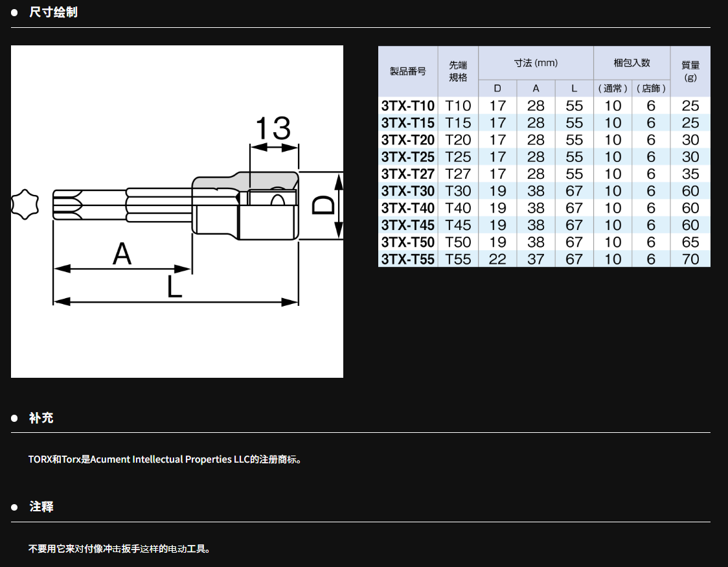Select product number 3TX-T30 in table
This screenshot has width=728, height=567.
point(408,191)
